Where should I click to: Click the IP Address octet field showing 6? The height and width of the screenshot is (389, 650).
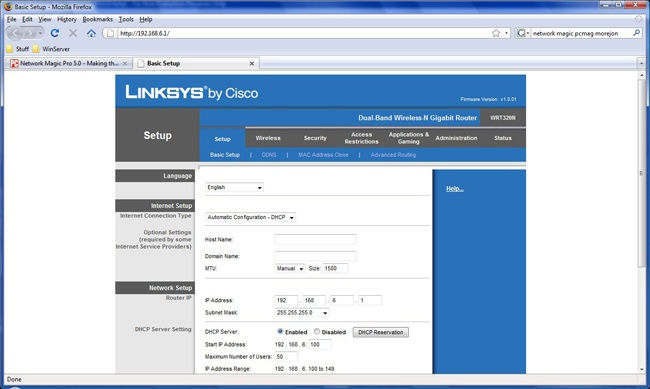(x=342, y=300)
